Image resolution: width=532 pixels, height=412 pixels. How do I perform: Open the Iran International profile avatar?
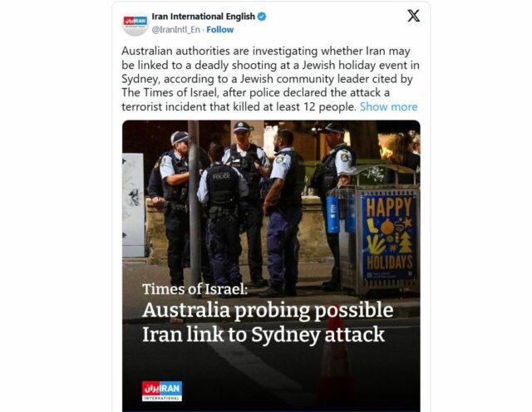coord(135,23)
